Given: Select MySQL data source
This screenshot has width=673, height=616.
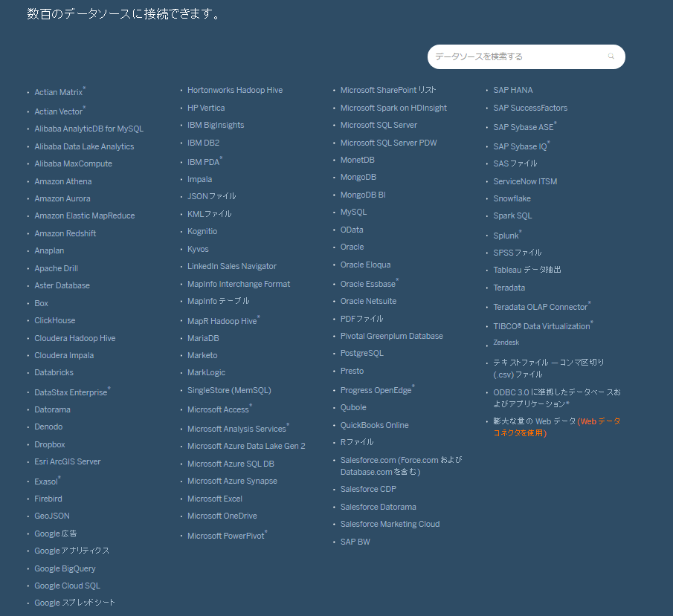Looking at the screenshot, I should pos(354,213).
